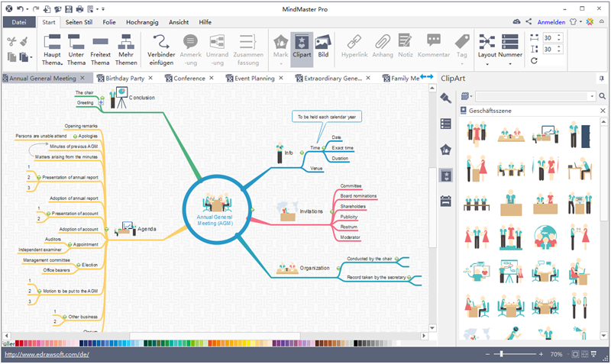The width and height of the screenshot is (611, 364).
Task: Open ClipArt search box dropdown arrow
Action: [592, 96]
